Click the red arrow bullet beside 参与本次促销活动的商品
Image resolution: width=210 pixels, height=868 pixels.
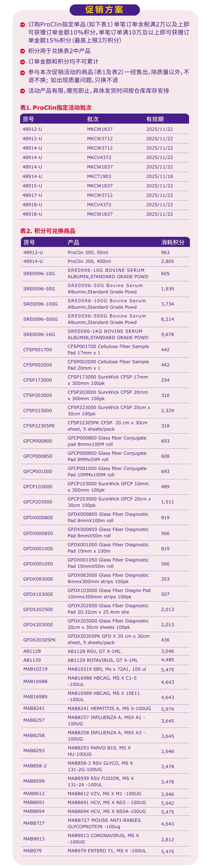(22, 73)
